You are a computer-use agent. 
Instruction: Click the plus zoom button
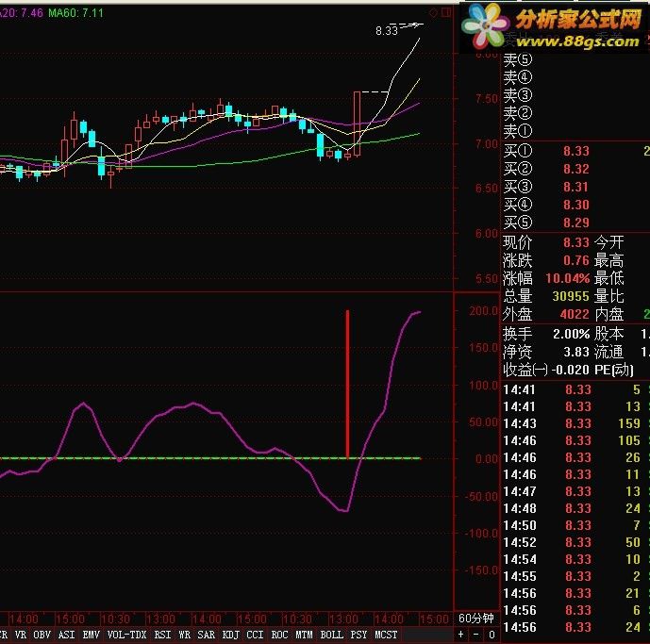[460, 634]
